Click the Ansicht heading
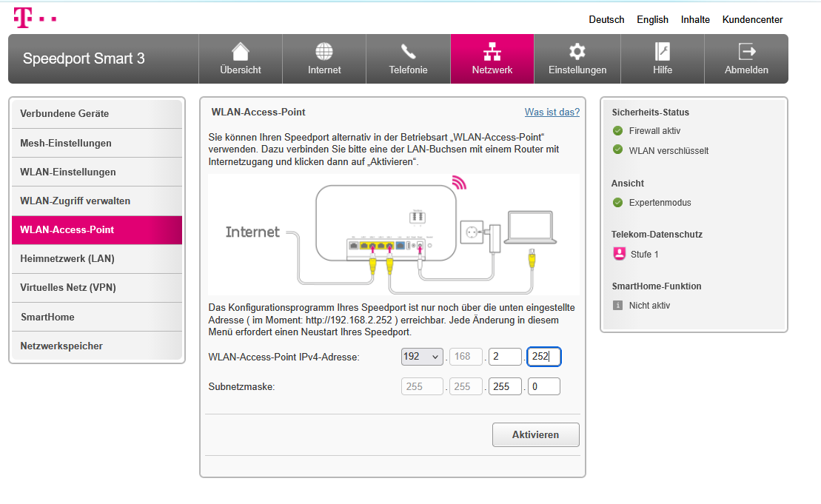This screenshot has height=504, width=821. pyautogui.click(x=627, y=184)
